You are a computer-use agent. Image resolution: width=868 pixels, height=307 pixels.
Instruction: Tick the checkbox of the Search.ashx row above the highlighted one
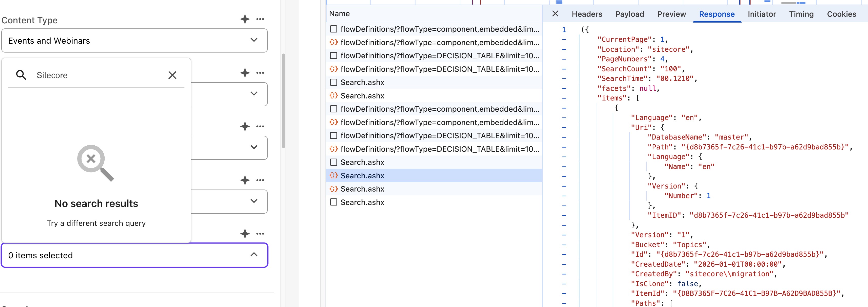(334, 162)
